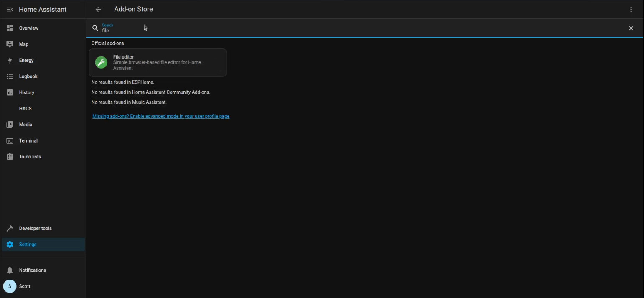Click the Map label in sidebar
Image resolution: width=644 pixels, height=298 pixels.
[x=24, y=44]
